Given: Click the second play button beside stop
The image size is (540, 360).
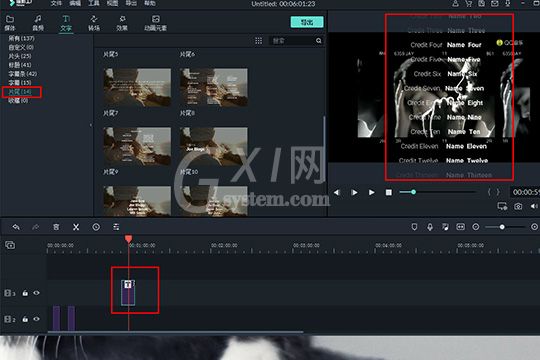Looking at the screenshot, I should click(372, 192).
